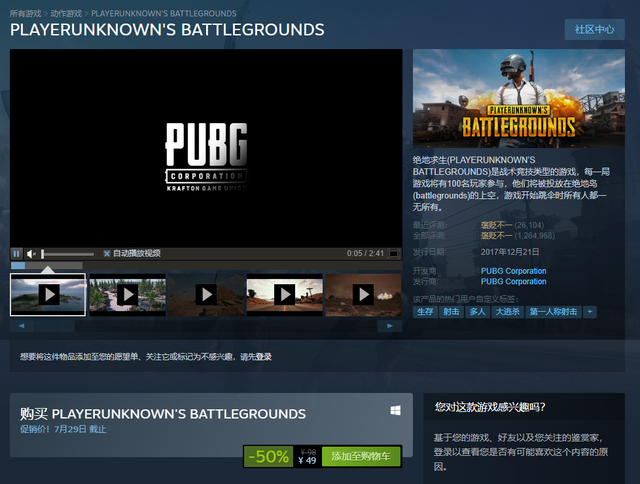Open the video in fullscreen mode
Viewport: 640px width, 484px height.
click(x=393, y=254)
